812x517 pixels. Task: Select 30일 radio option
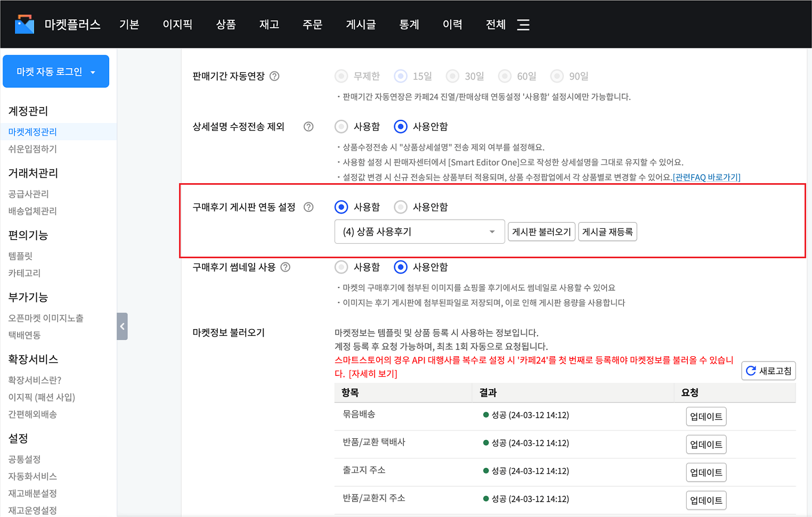[x=452, y=76]
